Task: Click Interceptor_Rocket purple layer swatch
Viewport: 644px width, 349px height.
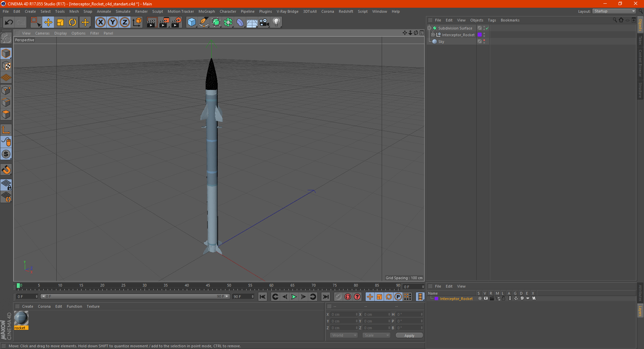Action: (x=480, y=35)
